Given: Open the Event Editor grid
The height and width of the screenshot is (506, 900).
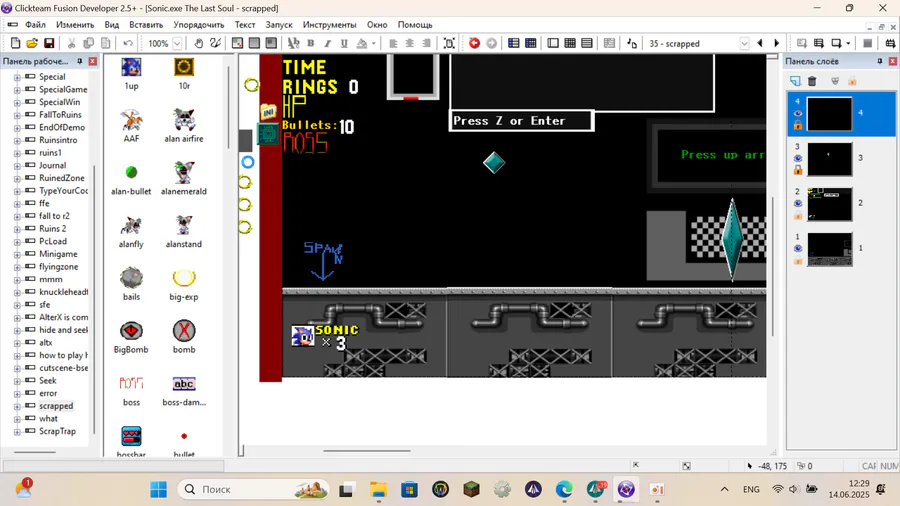Looking at the screenshot, I should coord(570,44).
